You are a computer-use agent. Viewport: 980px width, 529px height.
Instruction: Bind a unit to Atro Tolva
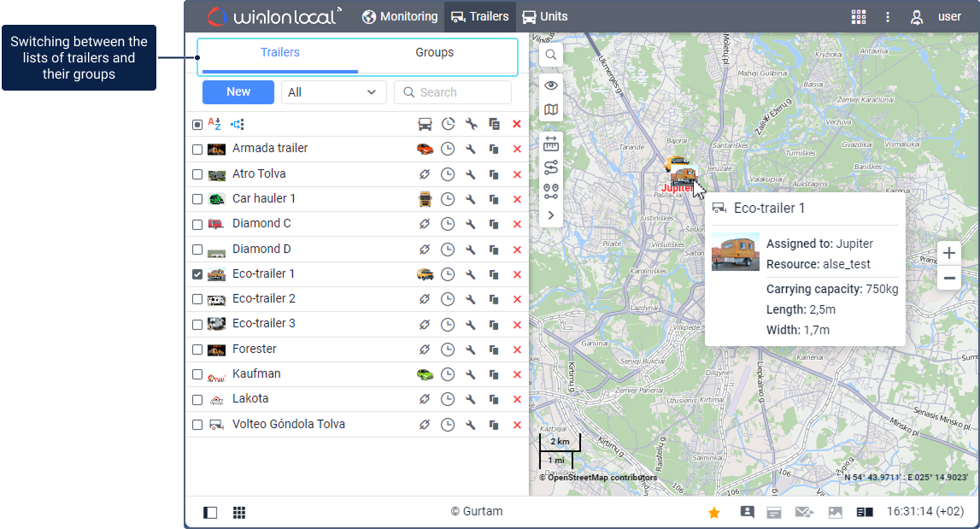425,173
